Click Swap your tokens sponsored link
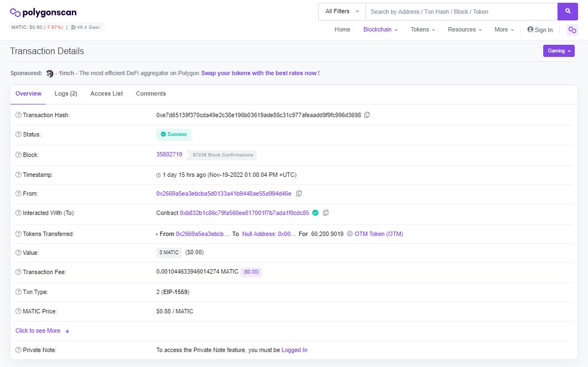The image size is (588, 367). (x=260, y=73)
